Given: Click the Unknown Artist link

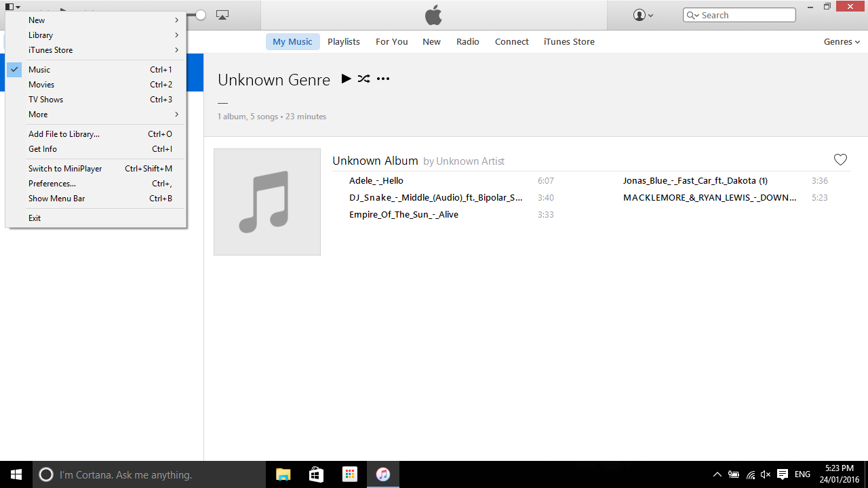Looking at the screenshot, I should (x=471, y=161).
